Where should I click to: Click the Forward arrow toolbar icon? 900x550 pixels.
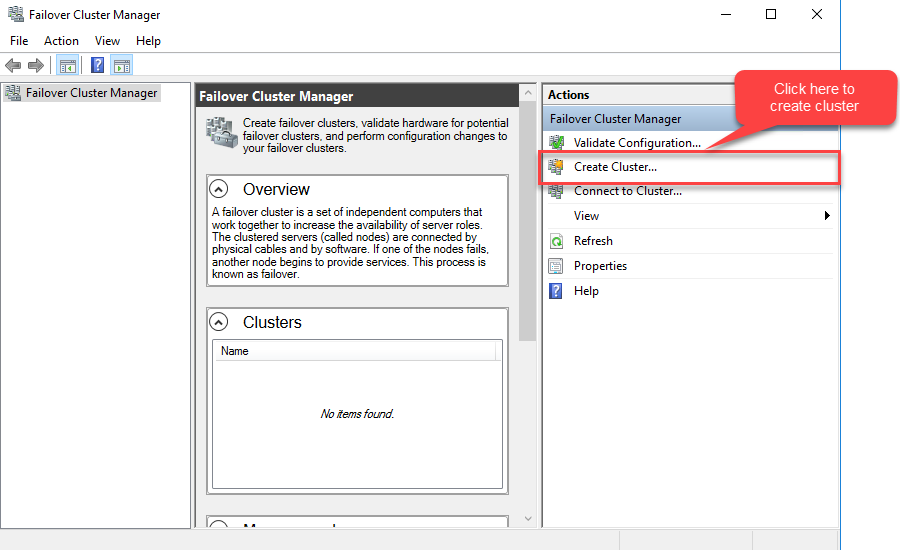[36, 65]
